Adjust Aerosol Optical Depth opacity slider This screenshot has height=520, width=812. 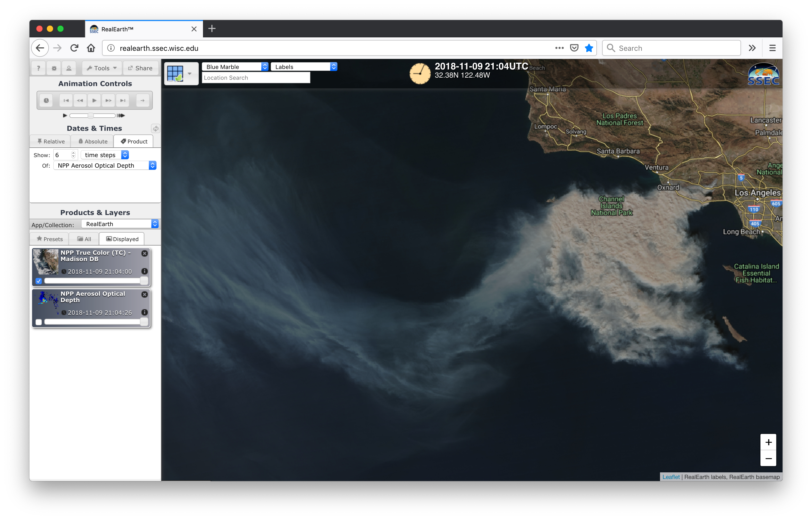[x=96, y=322]
